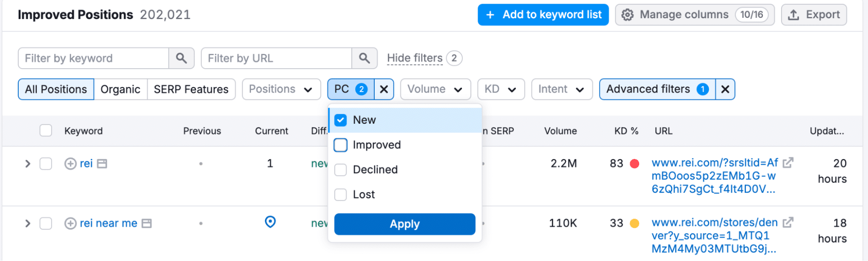Image resolution: width=868 pixels, height=261 pixels.
Task: Click the red KD difficulty dot for 83
Action: (634, 164)
